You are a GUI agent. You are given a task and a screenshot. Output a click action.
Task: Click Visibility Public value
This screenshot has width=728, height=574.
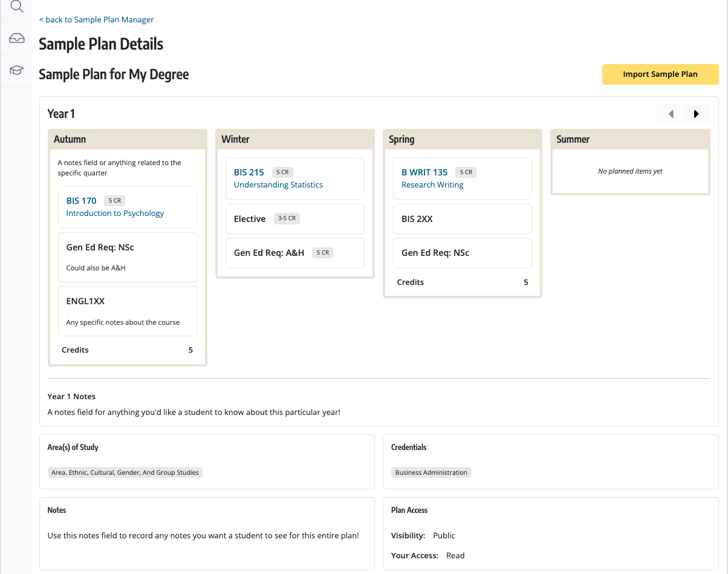[x=444, y=536]
